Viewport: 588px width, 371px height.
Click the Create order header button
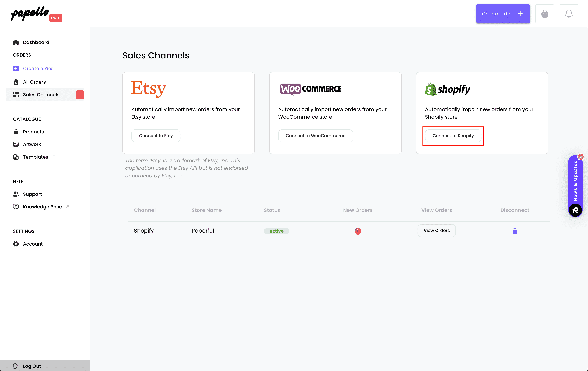tap(503, 14)
